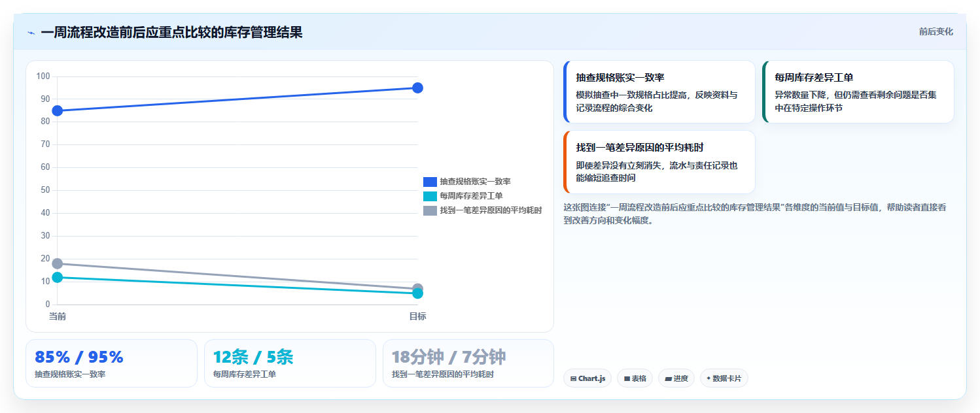The width and height of the screenshot is (980, 413).
Task: Click the 前后变化 badge in the header
Action: pos(936,31)
